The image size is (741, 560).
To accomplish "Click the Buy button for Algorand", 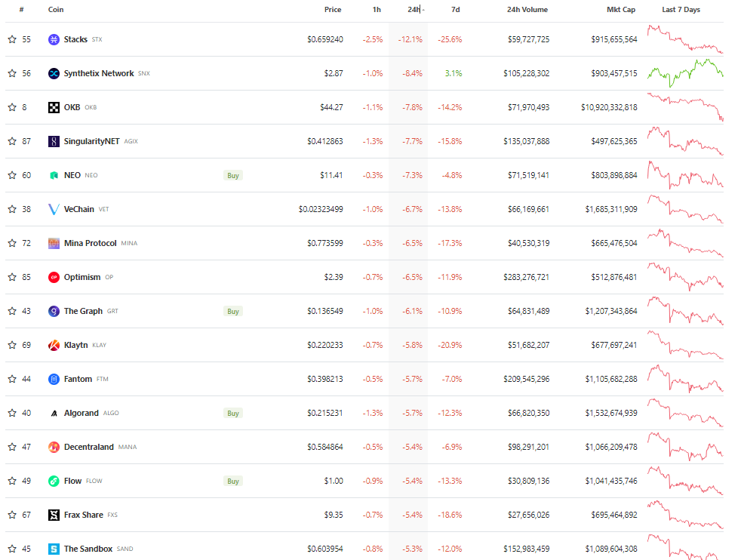I will pyautogui.click(x=233, y=413).
